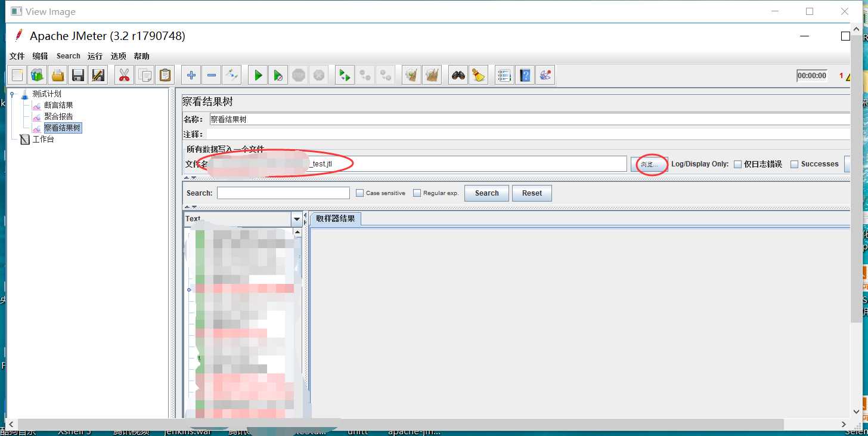The height and width of the screenshot is (436, 868).
Task: Open the 选项 menu
Action: [118, 56]
